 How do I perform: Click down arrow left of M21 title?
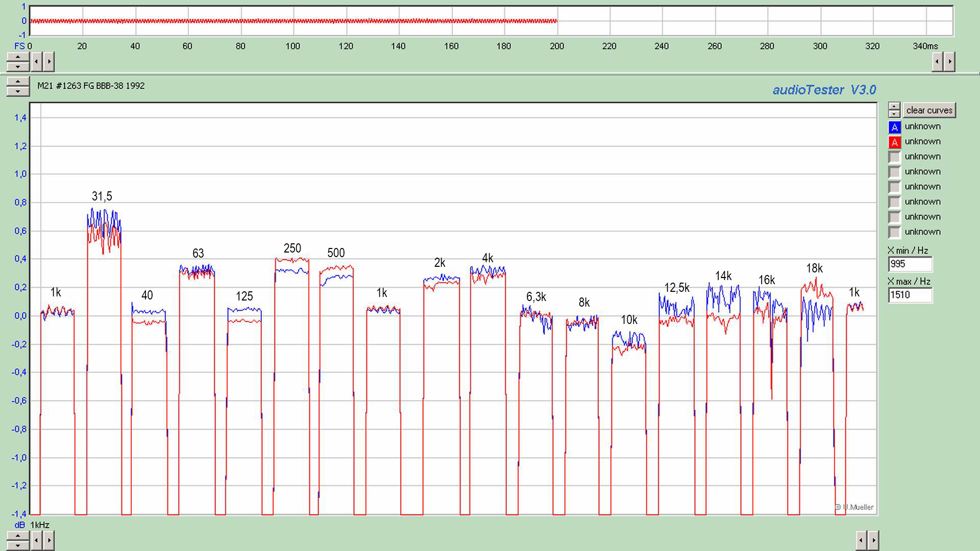point(18,91)
